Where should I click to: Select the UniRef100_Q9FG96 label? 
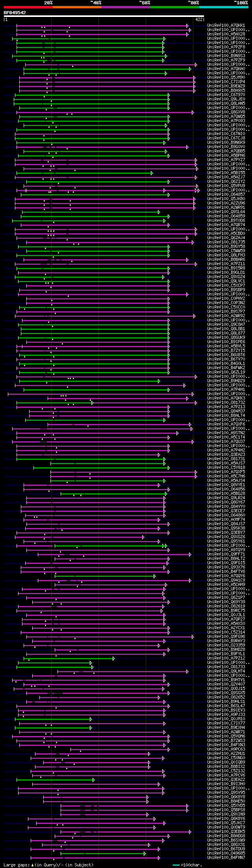tap(226, 637)
